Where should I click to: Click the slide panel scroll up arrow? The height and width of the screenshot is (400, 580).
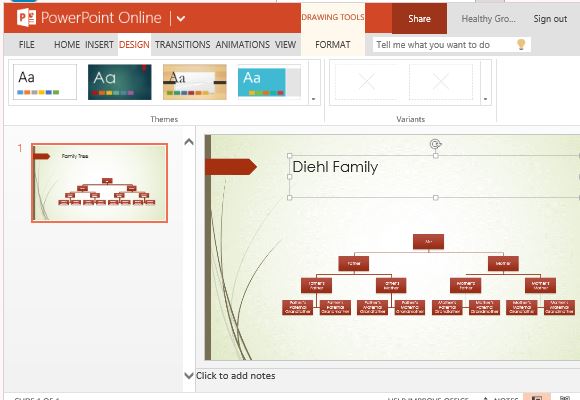[189, 142]
